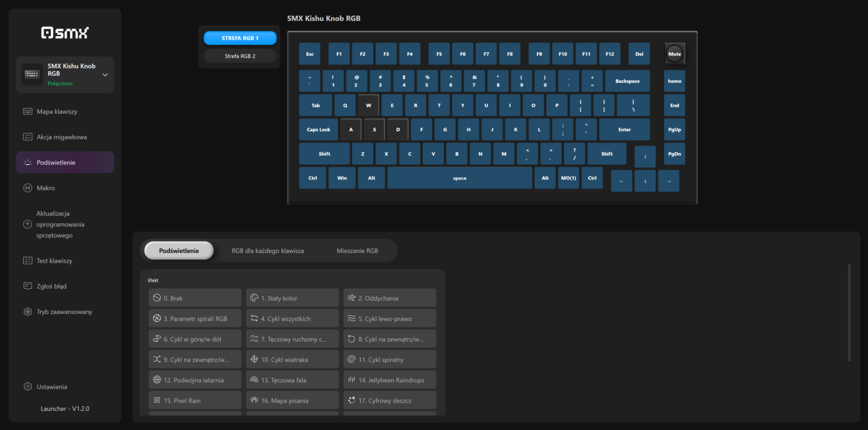
Task: Select the 0. Brak lighting effect
Action: [x=195, y=298]
